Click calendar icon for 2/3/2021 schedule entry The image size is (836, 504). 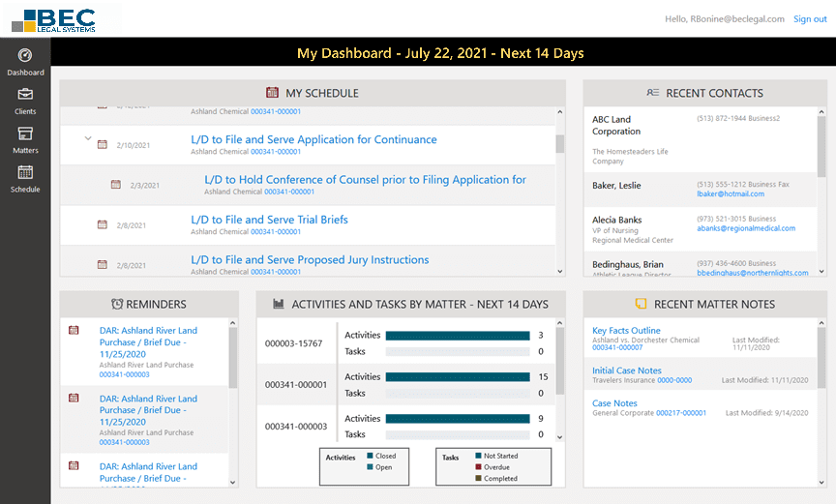coord(116,185)
